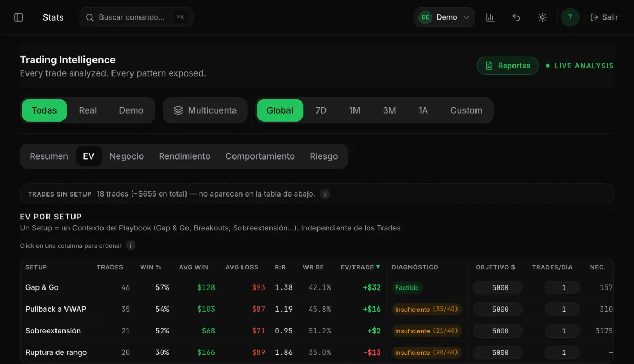Select the 1A time range
Image resolution: width=634 pixels, height=364 pixels.
(x=423, y=110)
